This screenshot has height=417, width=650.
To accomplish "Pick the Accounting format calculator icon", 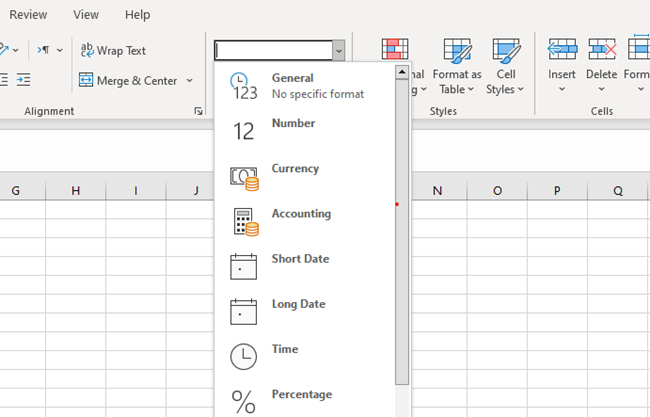I will tap(244, 221).
